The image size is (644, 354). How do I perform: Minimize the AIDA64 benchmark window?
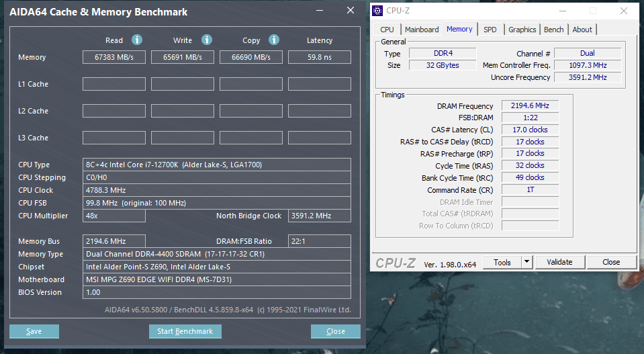[320, 11]
